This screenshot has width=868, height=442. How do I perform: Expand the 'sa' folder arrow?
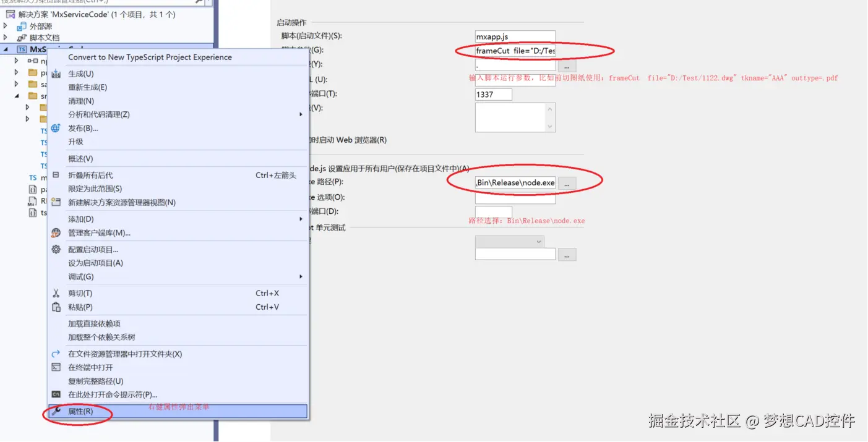click(x=17, y=85)
